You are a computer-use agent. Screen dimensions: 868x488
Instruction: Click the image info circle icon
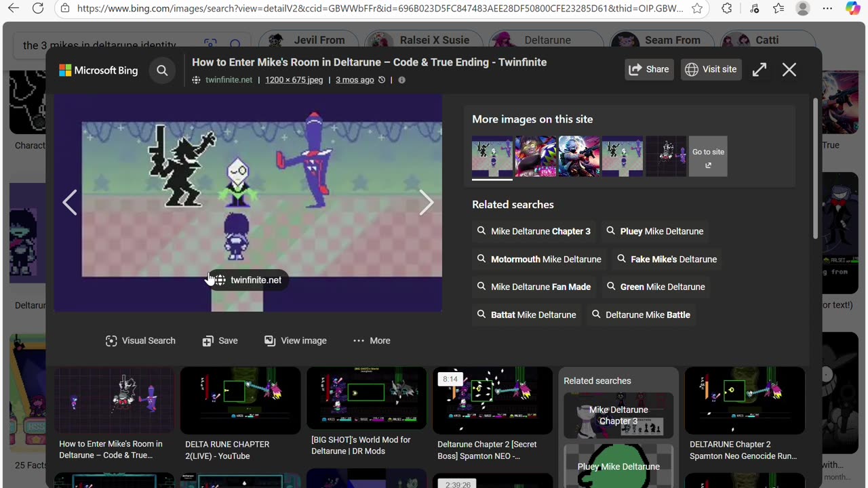click(x=401, y=80)
